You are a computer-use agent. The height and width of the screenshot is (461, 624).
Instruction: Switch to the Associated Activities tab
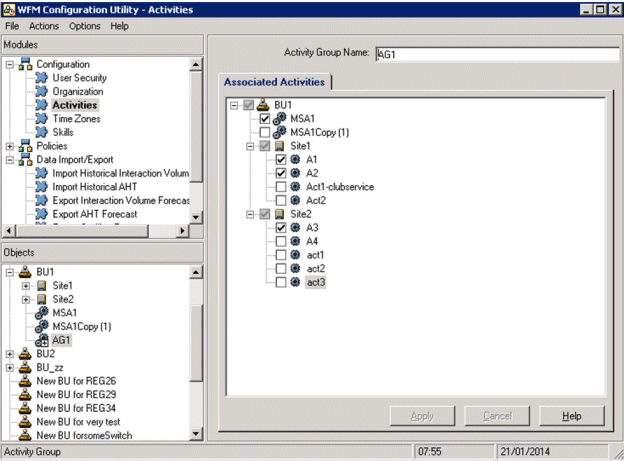click(x=275, y=81)
